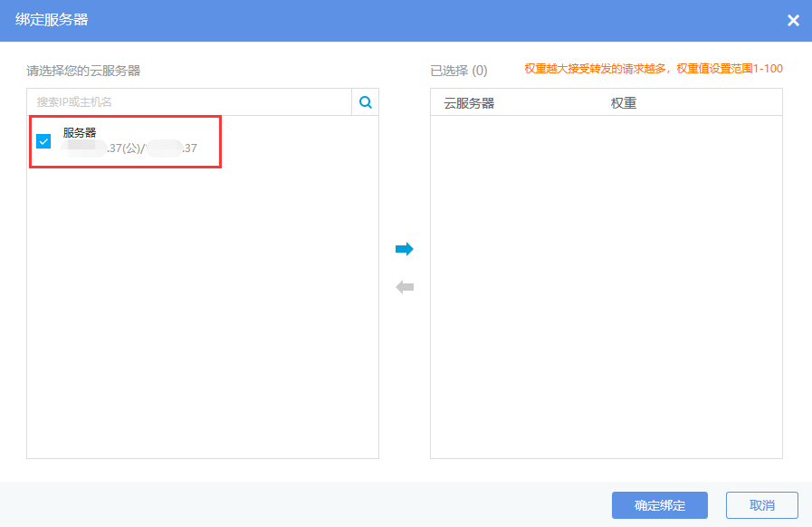Viewport: 812px width, 527px height.
Task: Uncheck the 服务器 checkbox
Action: [43, 141]
